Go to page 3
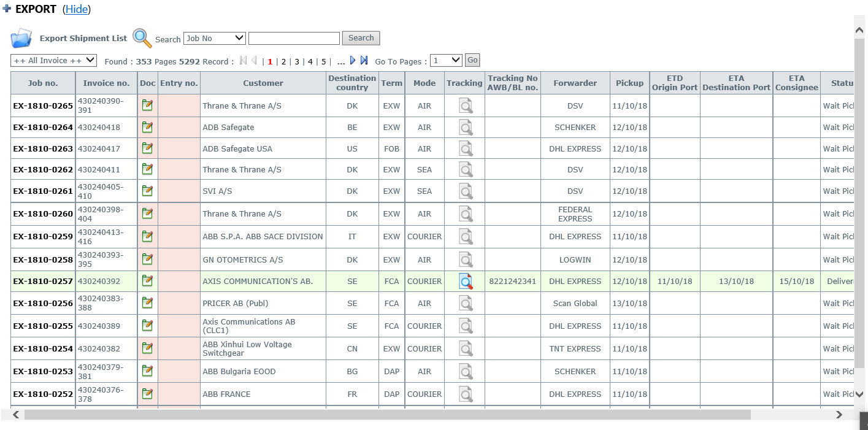The width and height of the screenshot is (868, 430). (x=297, y=61)
